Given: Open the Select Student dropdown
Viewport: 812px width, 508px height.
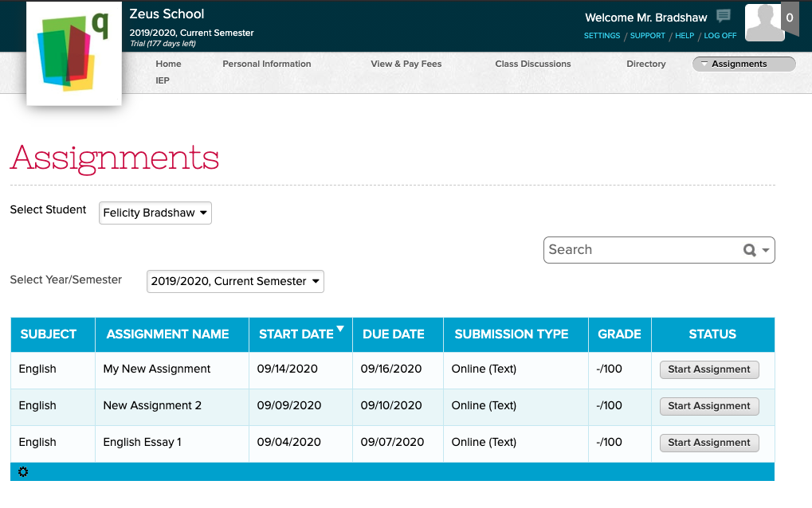Looking at the screenshot, I should (x=155, y=213).
